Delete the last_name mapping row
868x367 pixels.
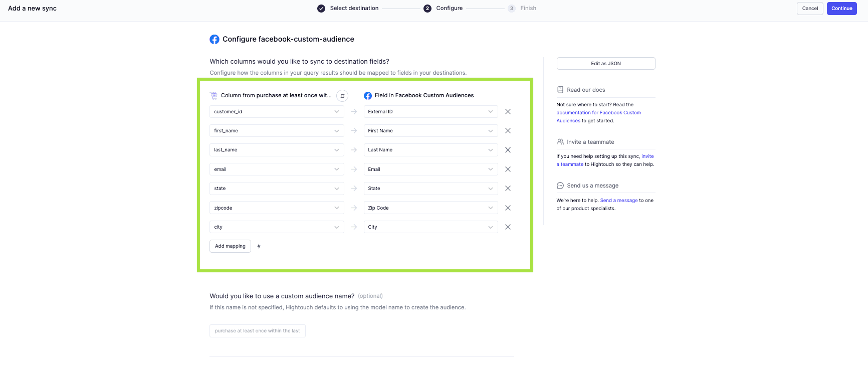508,150
